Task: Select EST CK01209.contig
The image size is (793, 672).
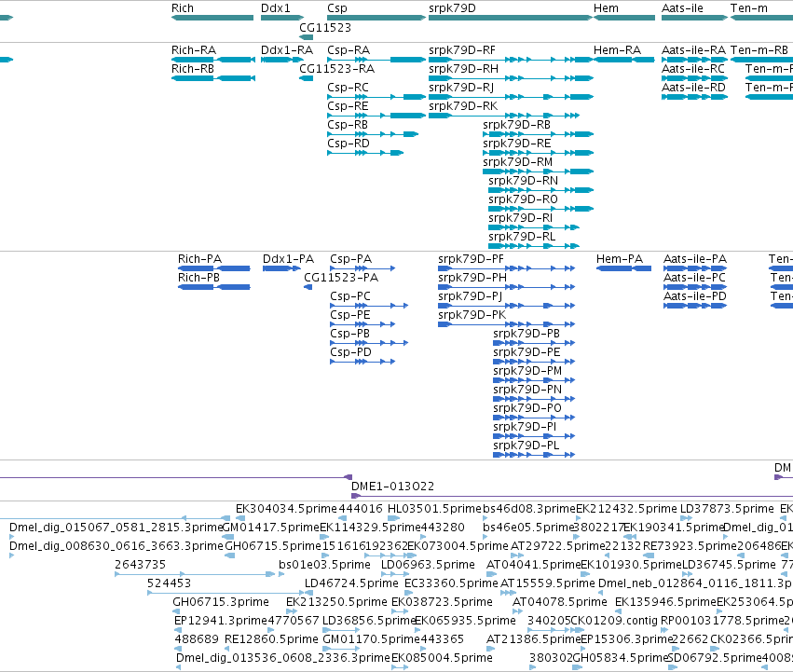Action: (x=577, y=630)
